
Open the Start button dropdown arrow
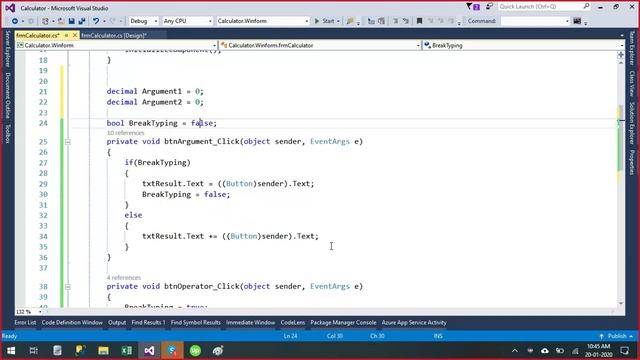[x=338, y=21]
